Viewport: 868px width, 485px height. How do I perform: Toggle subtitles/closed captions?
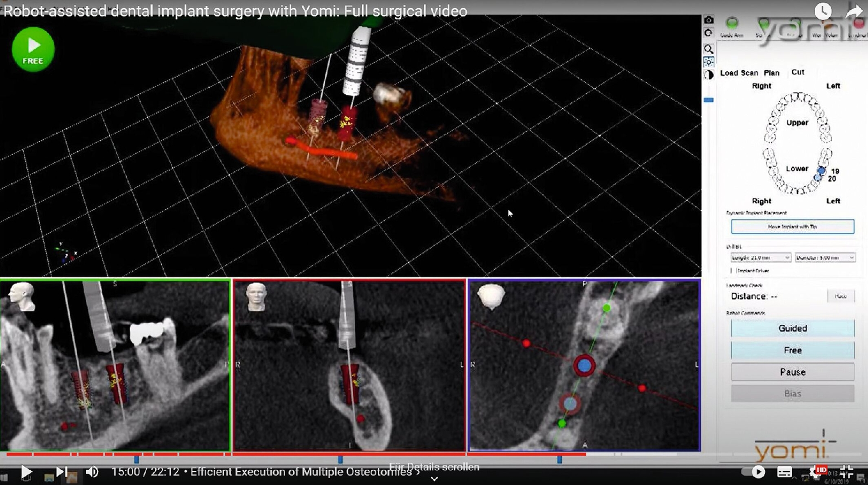pyautogui.click(x=784, y=472)
